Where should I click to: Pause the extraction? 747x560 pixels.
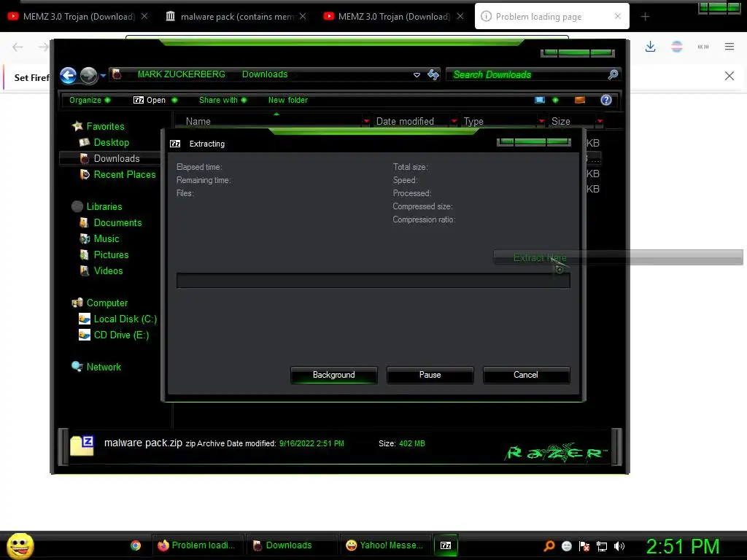click(x=430, y=375)
